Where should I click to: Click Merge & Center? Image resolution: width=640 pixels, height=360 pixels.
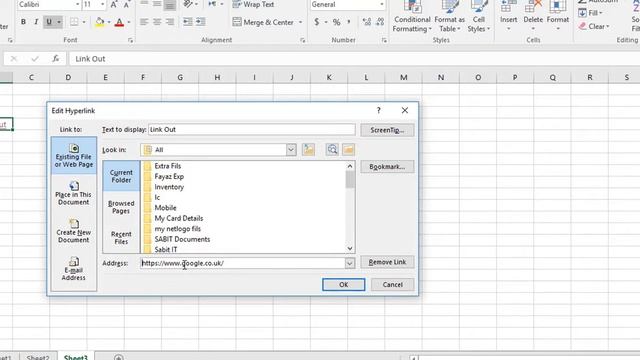click(263, 22)
